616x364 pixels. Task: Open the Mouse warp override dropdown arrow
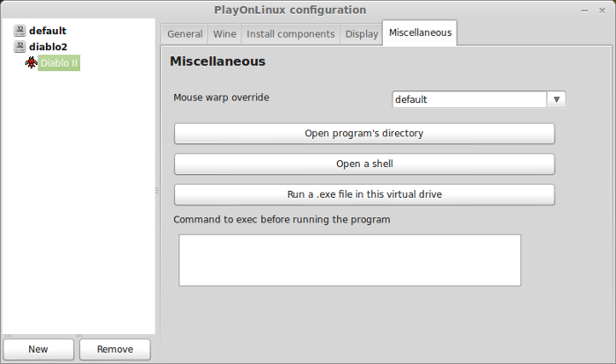pos(556,99)
